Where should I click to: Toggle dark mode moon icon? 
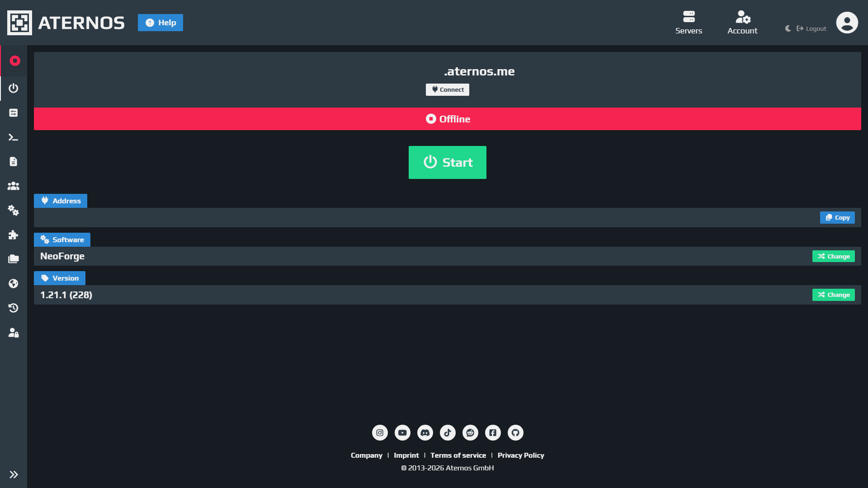(x=788, y=28)
